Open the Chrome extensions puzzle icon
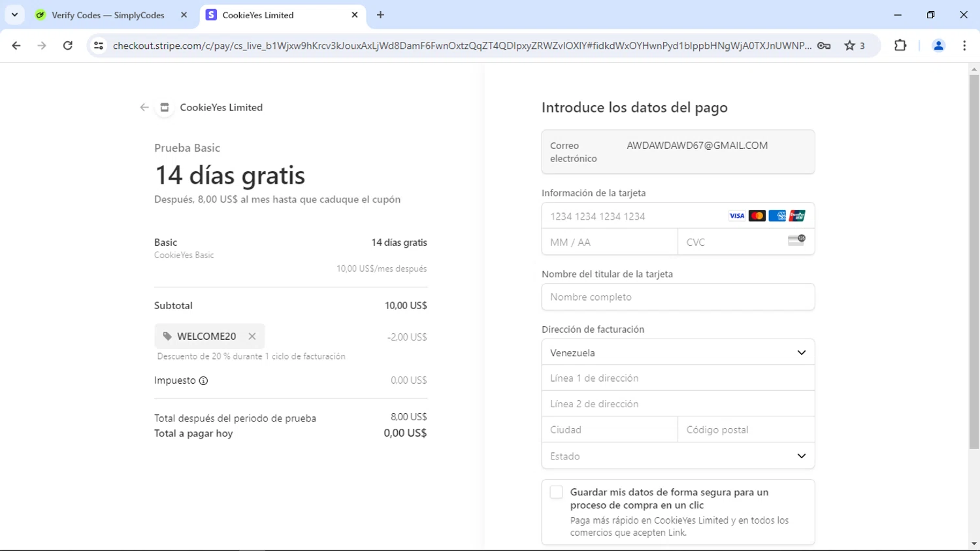The height and width of the screenshot is (551, 980). point(900,46)
